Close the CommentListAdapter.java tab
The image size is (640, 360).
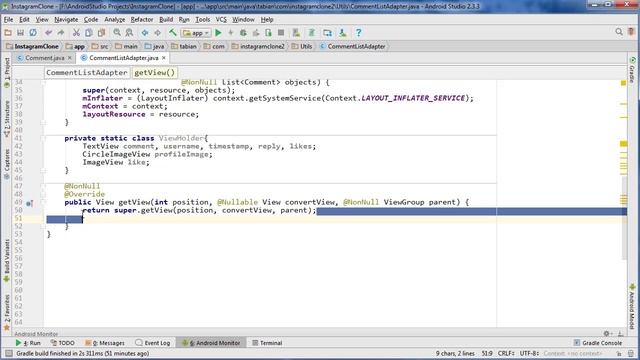164,58
